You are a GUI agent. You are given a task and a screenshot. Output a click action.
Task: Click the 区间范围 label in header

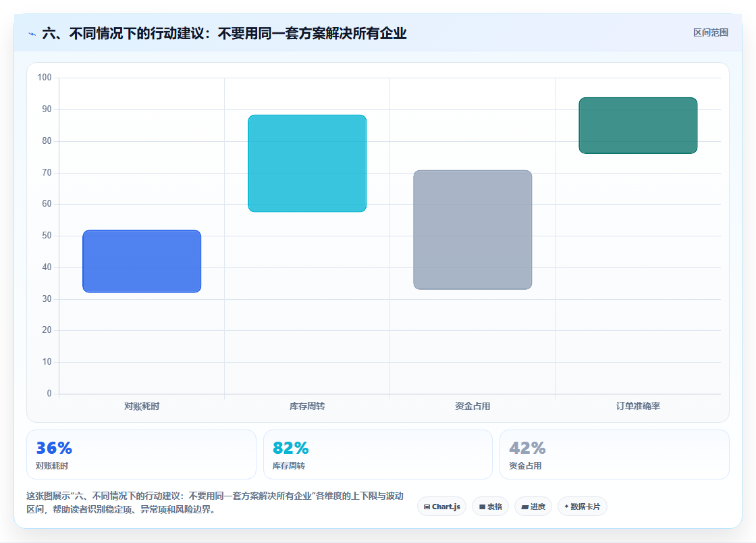pyautogui.click(x=710, y=32)
